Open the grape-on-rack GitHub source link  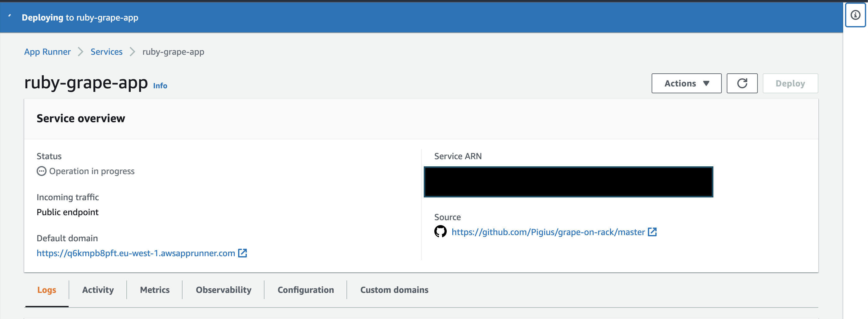click(548, 232)
